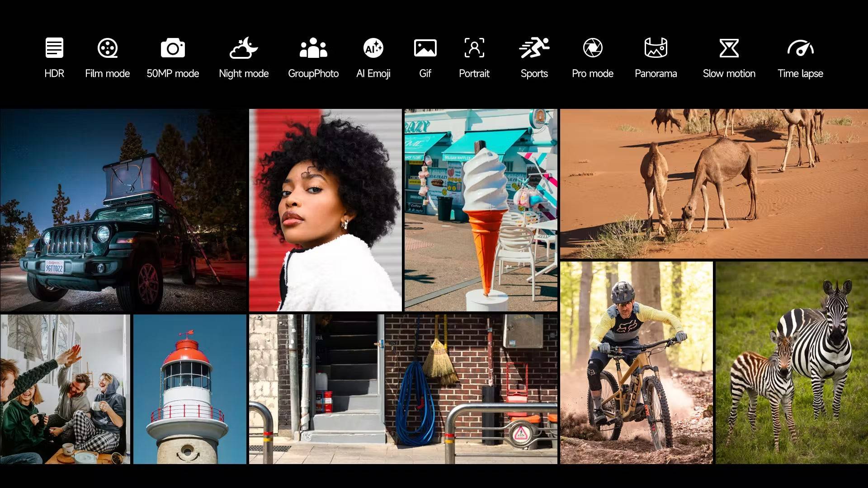Activate Night mode moon icon
Viewport: 868px width, 488px height.
point(244,48)
